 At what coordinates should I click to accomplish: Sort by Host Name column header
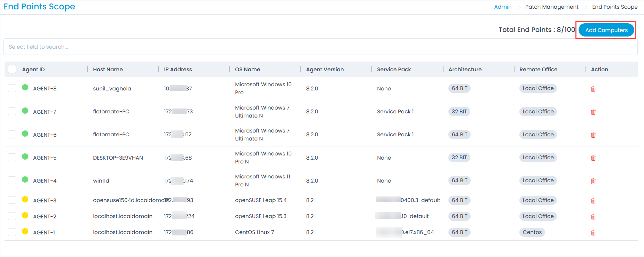click(x=108, y=70)
